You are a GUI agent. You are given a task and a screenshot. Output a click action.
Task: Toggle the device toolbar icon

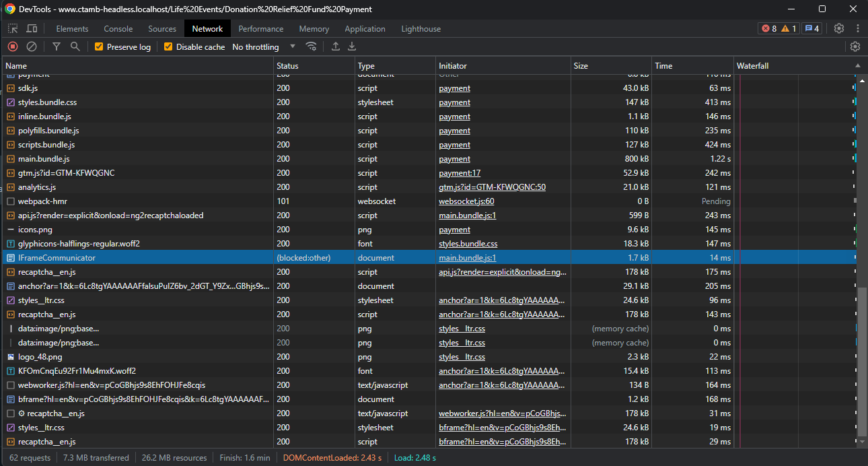tap(32, 28)
